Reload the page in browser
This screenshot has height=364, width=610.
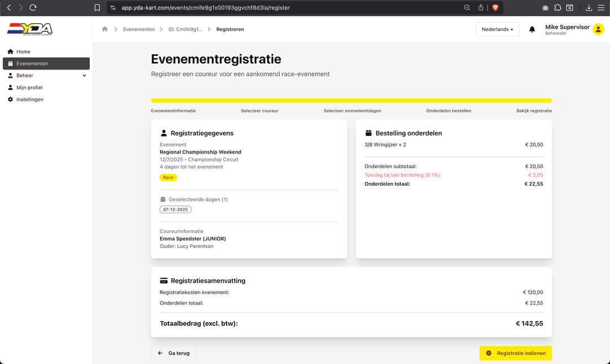click(33, 8)
